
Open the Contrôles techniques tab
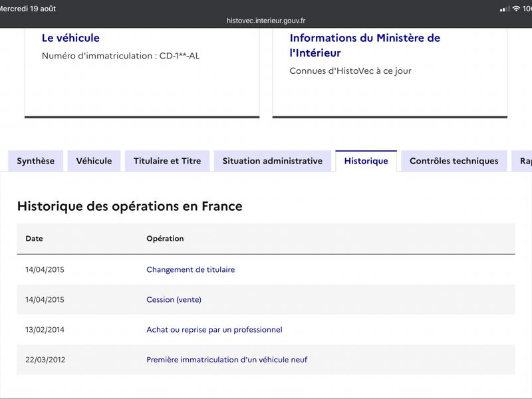[x=454, y=161]
